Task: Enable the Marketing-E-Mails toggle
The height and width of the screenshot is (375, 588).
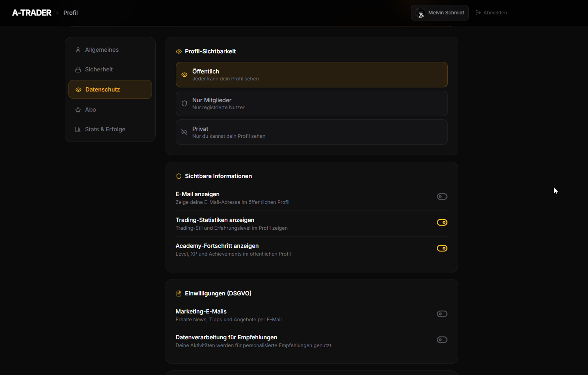Action: pyautogui.click(x=442, y=314)
